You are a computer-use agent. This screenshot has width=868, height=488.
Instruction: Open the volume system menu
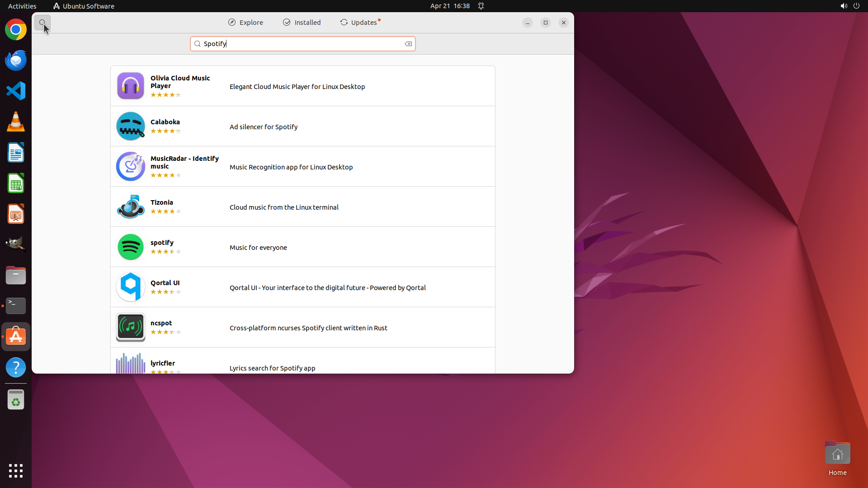843,6
